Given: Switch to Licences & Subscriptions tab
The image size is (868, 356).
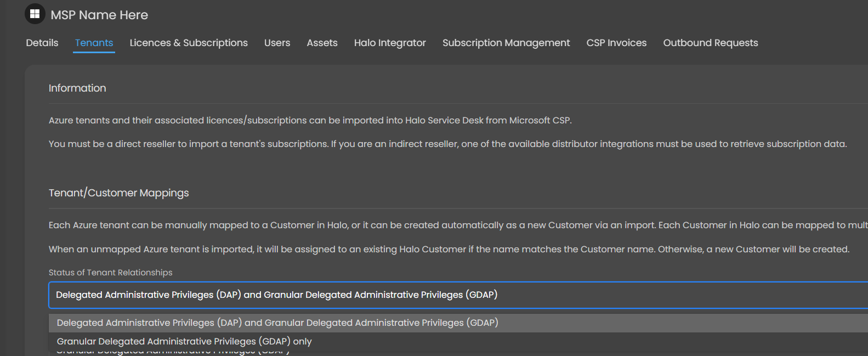Looking at the screenshot, I should 189,43.
